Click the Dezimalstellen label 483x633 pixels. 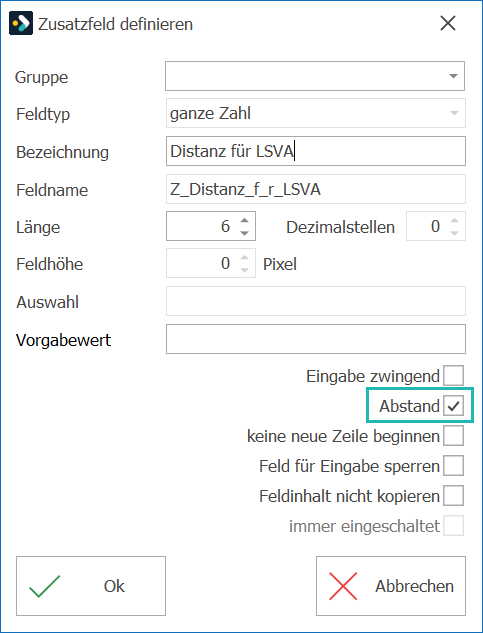click(x=340, y=227)
